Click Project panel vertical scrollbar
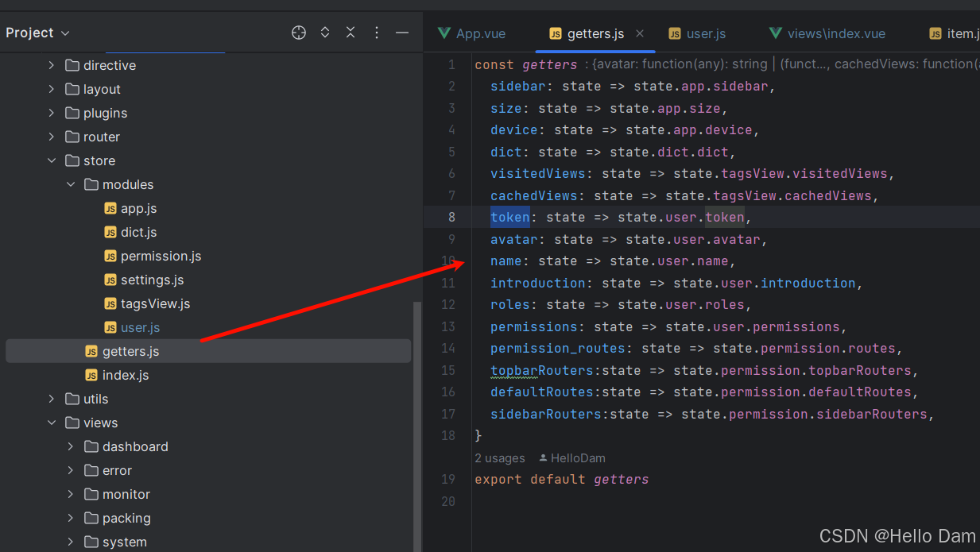This screenshot has width=980, height=552. point(416,426)
